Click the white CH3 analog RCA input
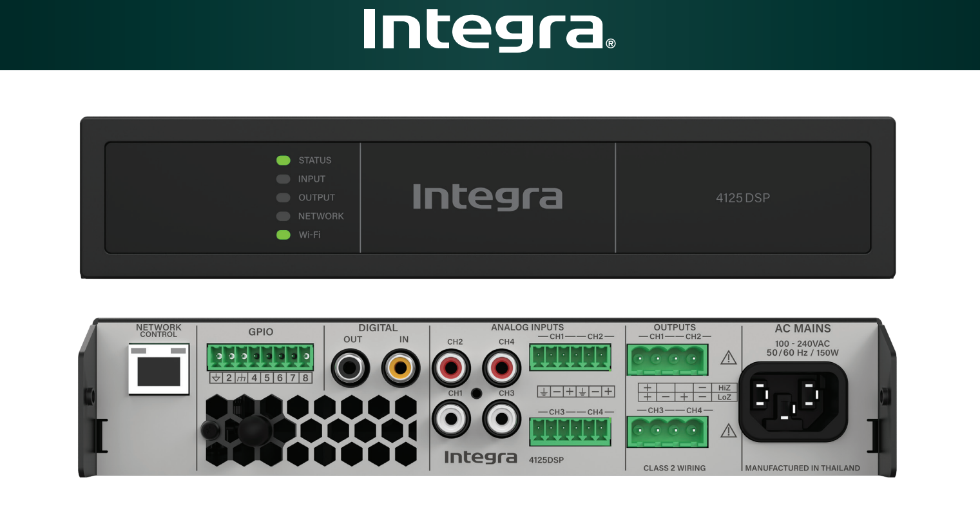Screen dimensions: 980x511 [501, 419]
